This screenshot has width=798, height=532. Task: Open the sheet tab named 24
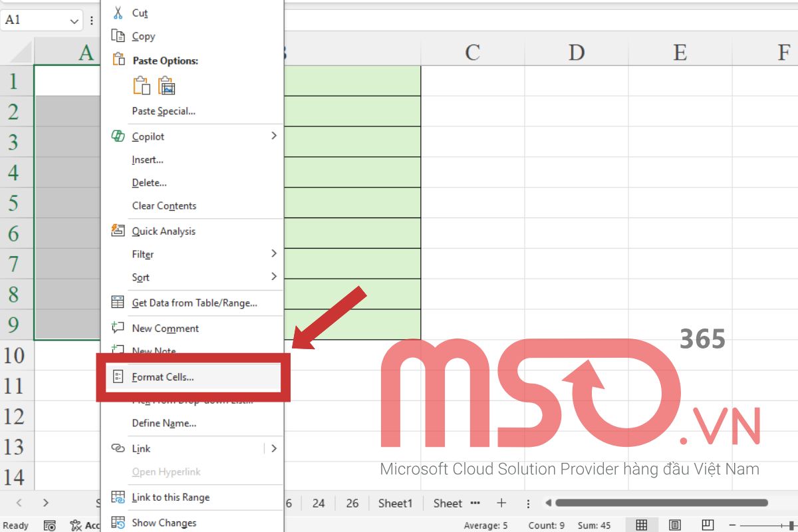point(319,503)
